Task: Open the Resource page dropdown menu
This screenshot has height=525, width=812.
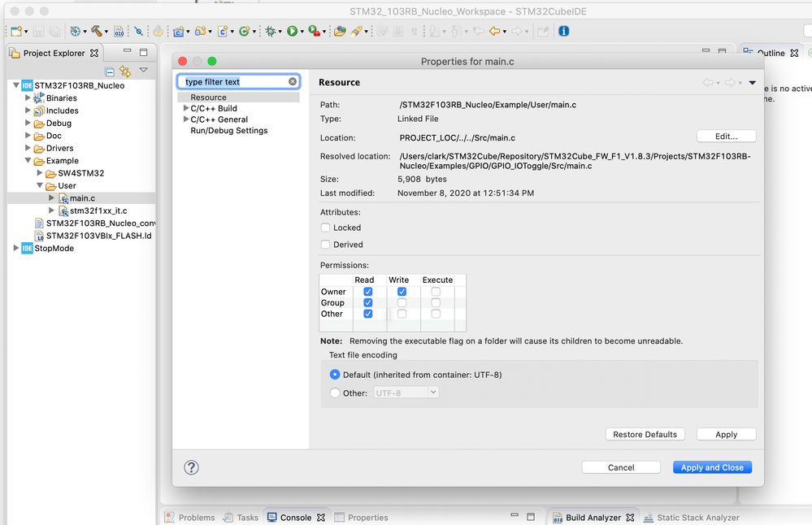Action: 753,82
